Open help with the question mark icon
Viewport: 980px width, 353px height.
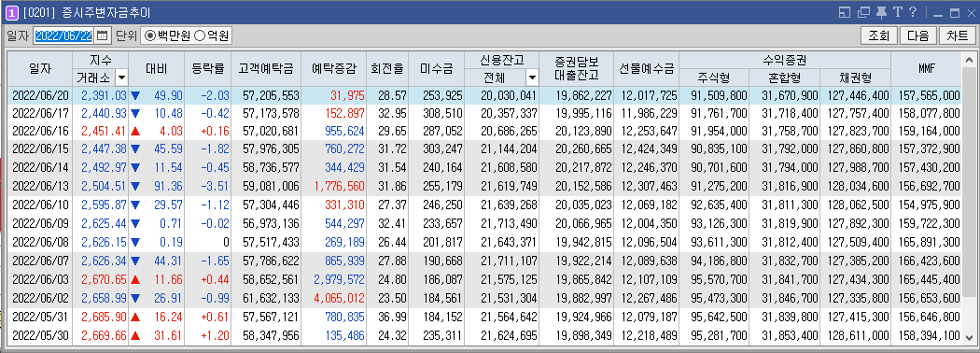click(x=913, y=12)
